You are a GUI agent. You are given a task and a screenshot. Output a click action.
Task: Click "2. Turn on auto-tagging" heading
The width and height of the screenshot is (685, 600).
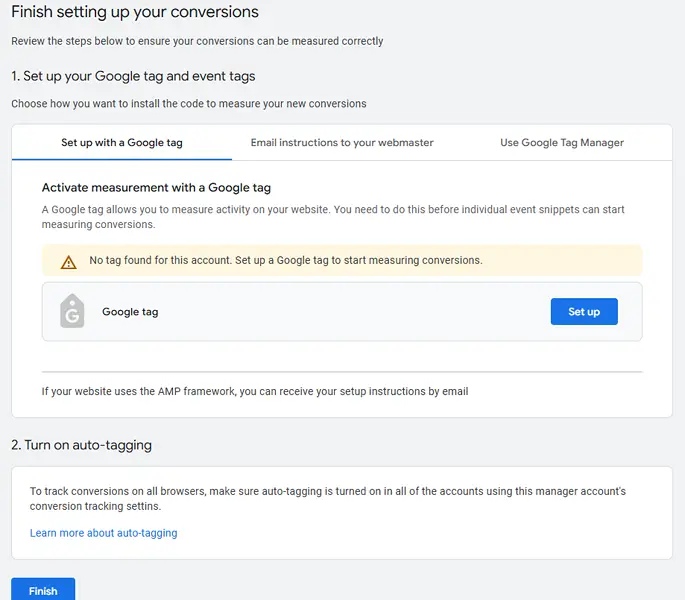[82, 445]
